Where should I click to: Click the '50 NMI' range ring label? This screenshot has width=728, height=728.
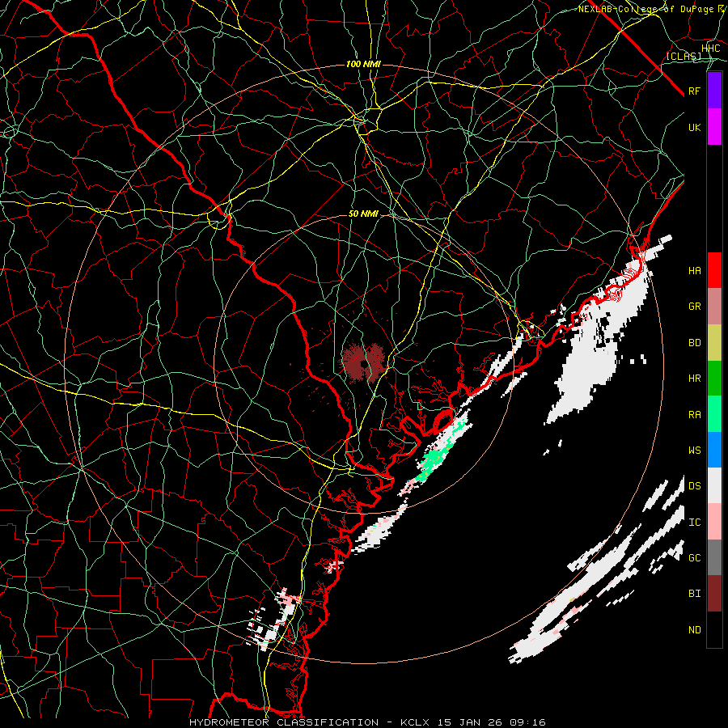click(363, 214)
